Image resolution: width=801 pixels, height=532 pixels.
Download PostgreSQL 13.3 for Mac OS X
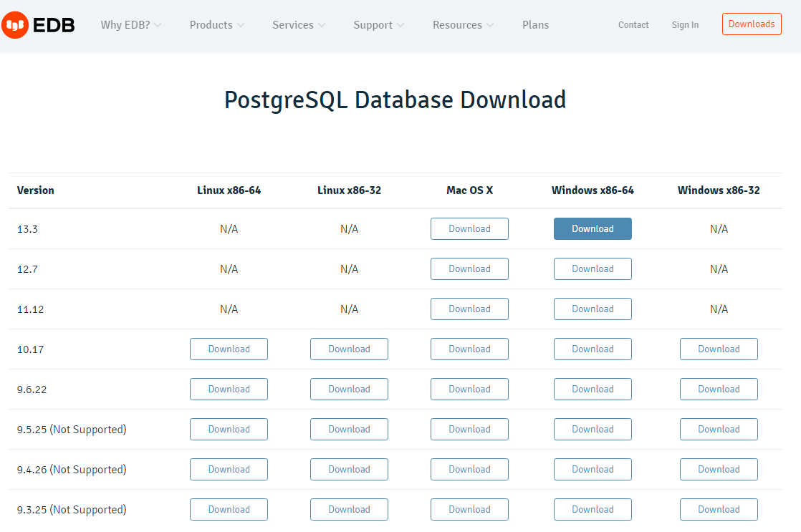(x=469, y=228)
